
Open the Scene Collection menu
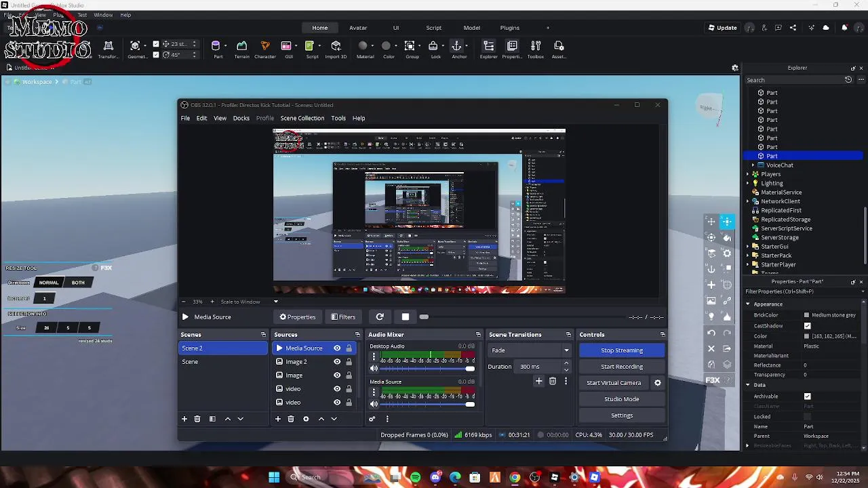point(302,118)
